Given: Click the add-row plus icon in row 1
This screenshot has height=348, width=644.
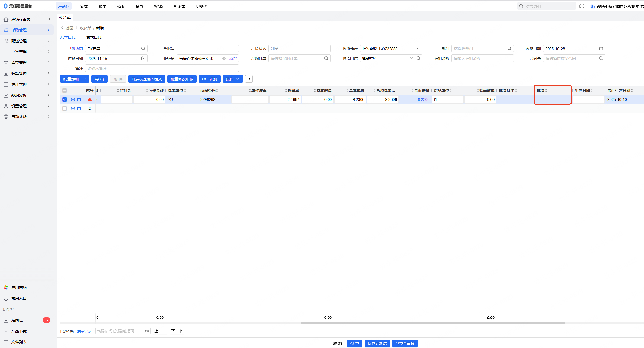Looking at the screenshot, I should click(73, 99).
